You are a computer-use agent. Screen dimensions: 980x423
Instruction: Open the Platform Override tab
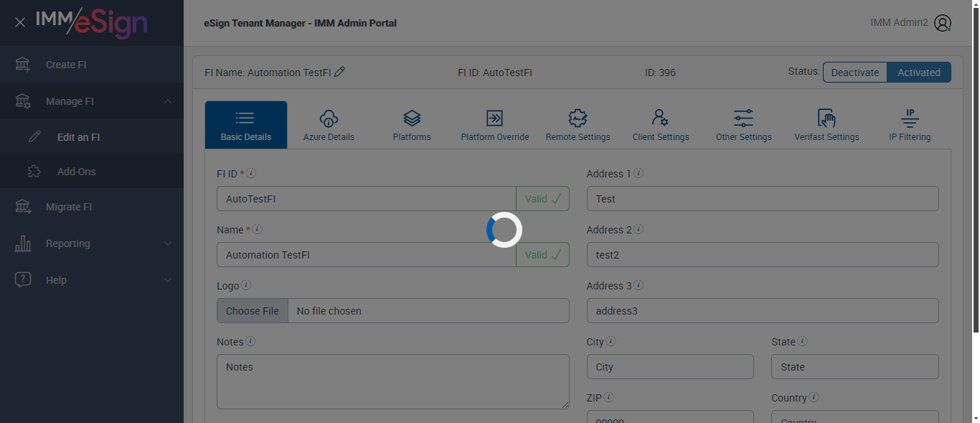pos(495,125)
